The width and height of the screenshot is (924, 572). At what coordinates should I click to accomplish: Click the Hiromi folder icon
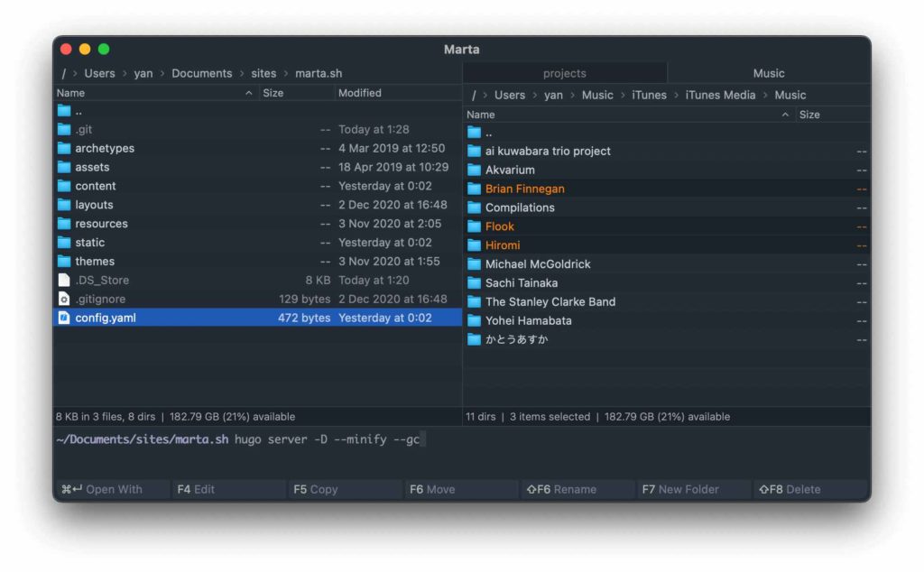point(475,245)
